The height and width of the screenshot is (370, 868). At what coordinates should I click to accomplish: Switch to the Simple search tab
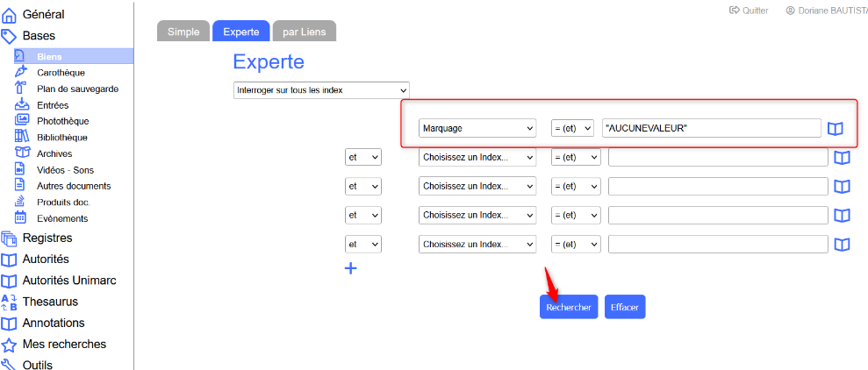pos(183,32)
